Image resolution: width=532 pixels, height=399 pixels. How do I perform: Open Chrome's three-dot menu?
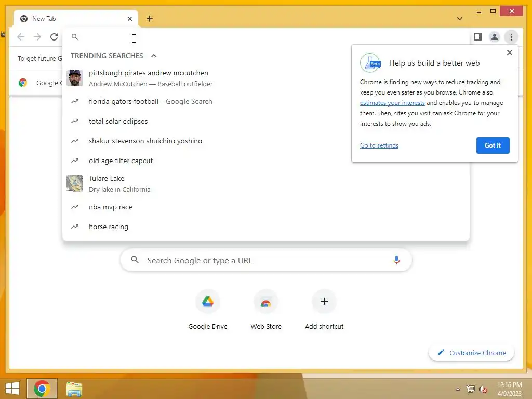(511, 37)
